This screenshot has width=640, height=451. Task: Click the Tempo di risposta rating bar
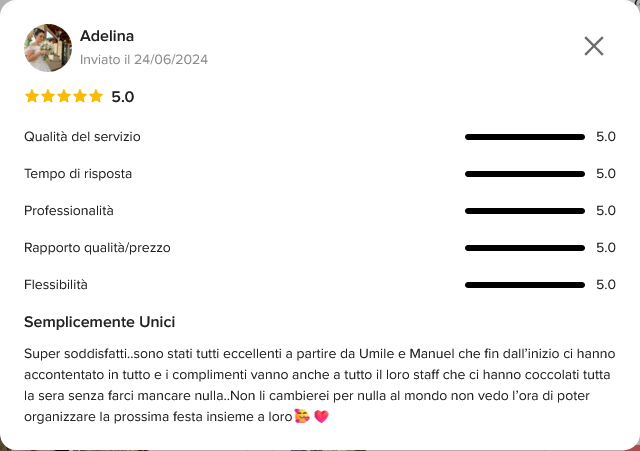point(525,174)
